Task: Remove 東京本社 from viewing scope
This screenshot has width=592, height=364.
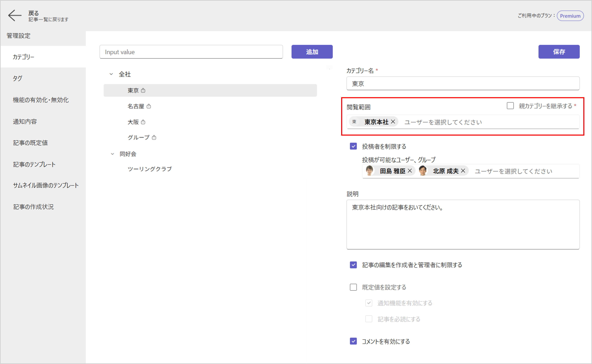Action: click(x=393, y=122)
